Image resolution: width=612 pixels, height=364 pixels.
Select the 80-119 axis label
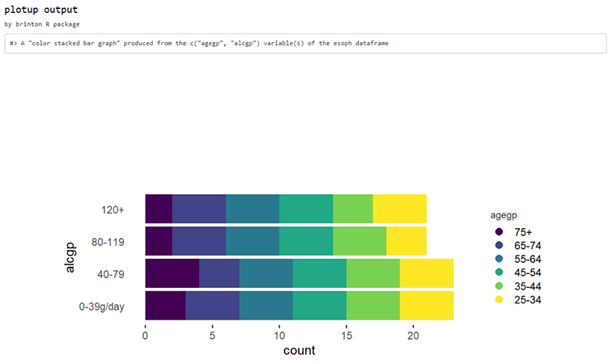tap(108, 243)
